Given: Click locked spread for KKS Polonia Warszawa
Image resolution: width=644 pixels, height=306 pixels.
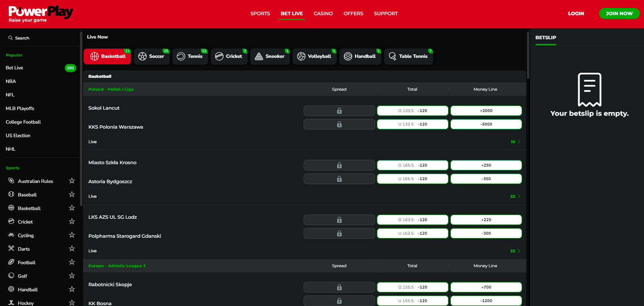Looking at the screenshot, I should coord(339,124).
